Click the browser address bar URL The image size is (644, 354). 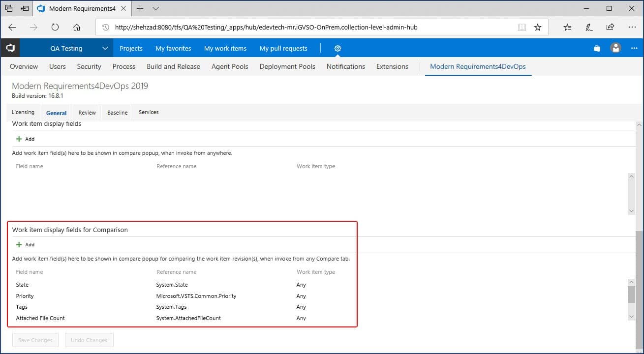[x=266, y=28]
